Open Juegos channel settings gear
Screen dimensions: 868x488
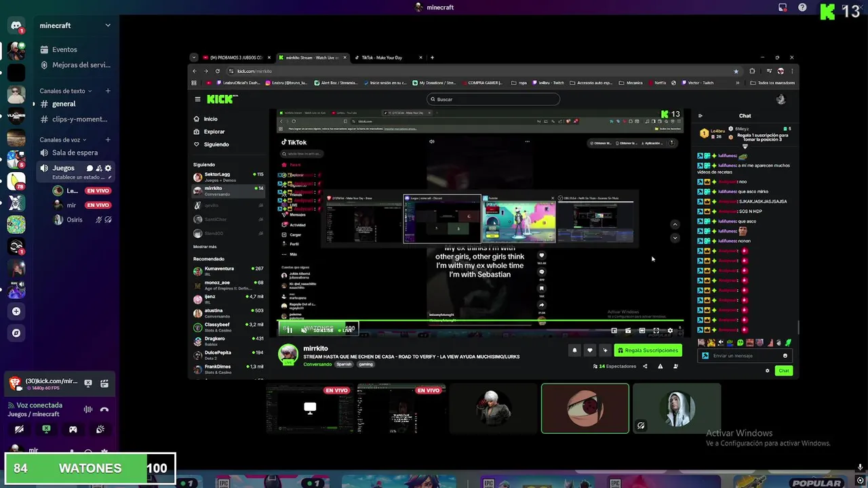pos(108,168)
